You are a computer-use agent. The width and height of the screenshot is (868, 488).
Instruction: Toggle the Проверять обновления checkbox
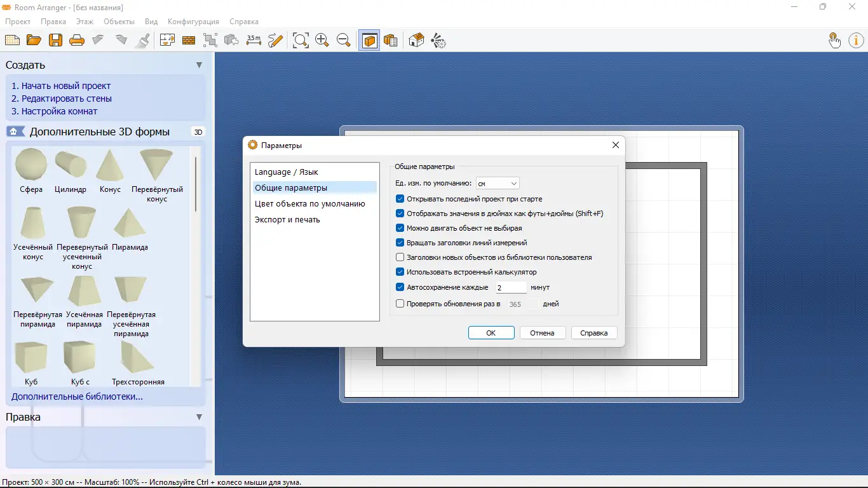pos(400,304)
